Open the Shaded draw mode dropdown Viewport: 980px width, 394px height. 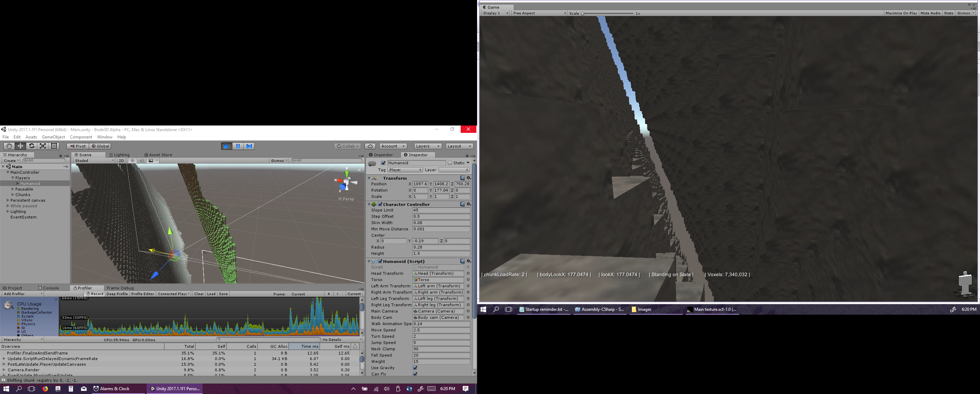[x=94, y=161]
